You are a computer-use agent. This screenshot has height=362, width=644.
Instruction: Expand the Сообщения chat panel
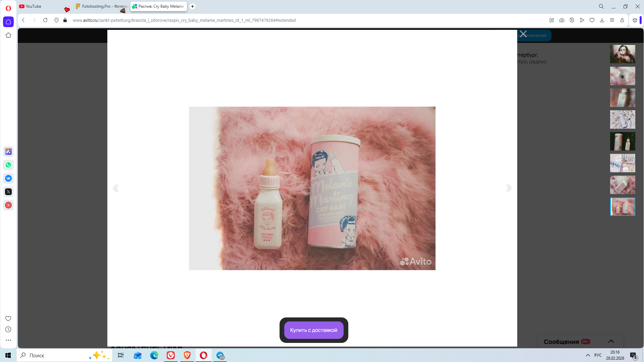tap(611, 341)
